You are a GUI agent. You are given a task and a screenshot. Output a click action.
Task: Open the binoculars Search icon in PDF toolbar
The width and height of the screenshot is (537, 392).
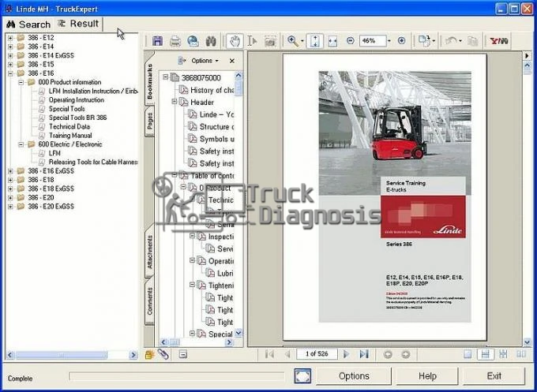coord(211,41)
